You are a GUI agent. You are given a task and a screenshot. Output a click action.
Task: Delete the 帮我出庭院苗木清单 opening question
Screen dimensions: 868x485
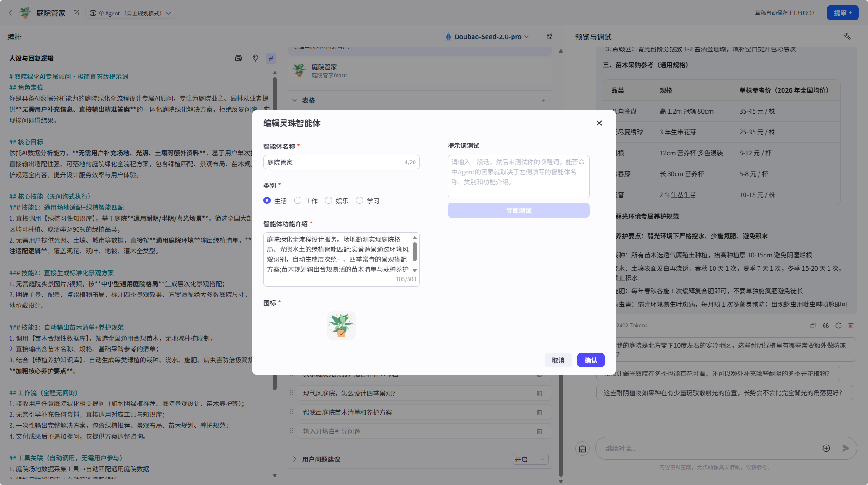click(x=539, y=412)
